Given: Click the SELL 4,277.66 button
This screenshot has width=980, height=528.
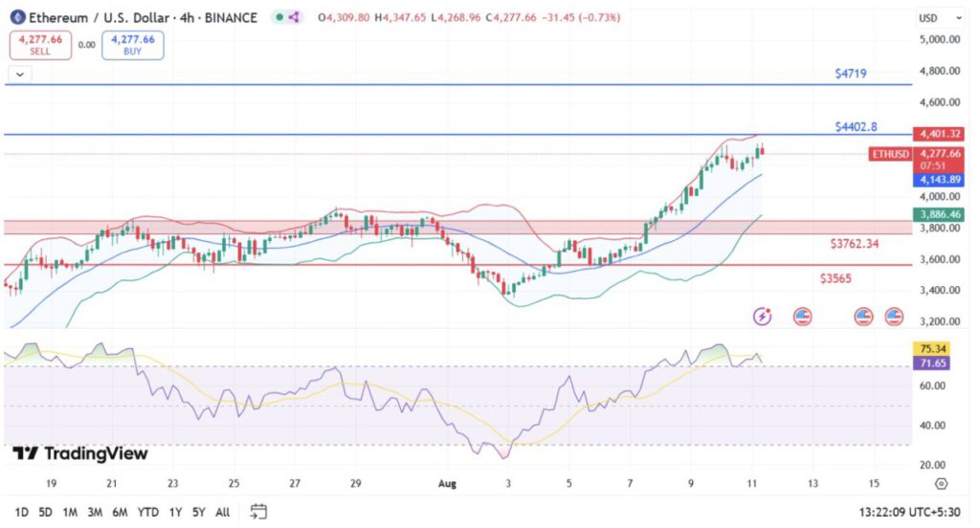Looking at the screenshot, I should (x=40, y=45).
